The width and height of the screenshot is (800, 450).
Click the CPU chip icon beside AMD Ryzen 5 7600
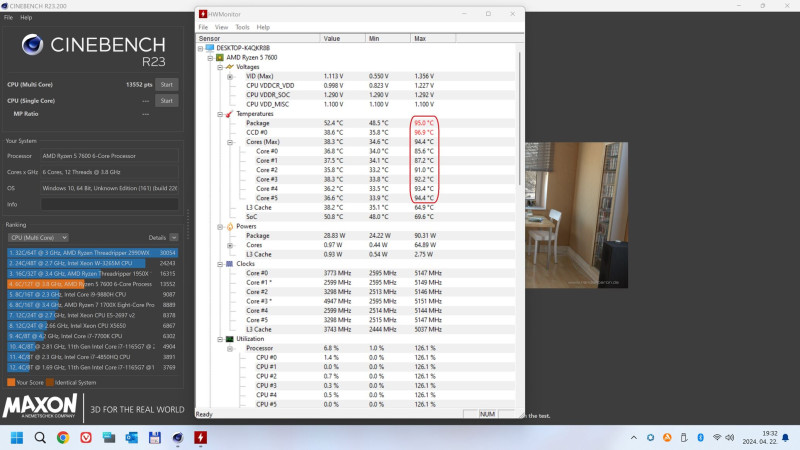pyautogui.click(x=220, y=58)
